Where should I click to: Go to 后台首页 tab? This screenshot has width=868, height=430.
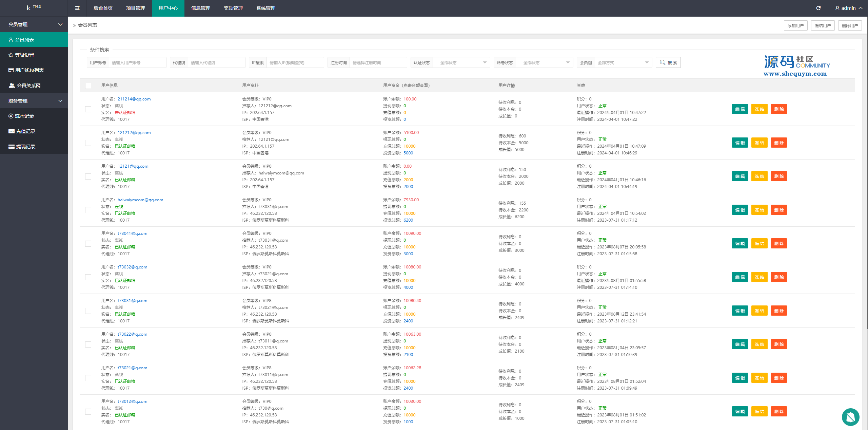[103, 8]
